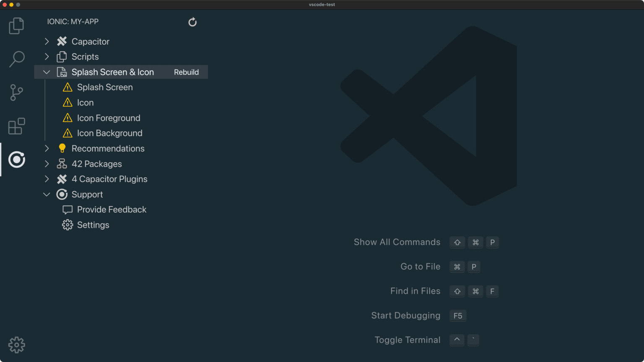
Task: Open Settings under the Support section
Action: 93,225
